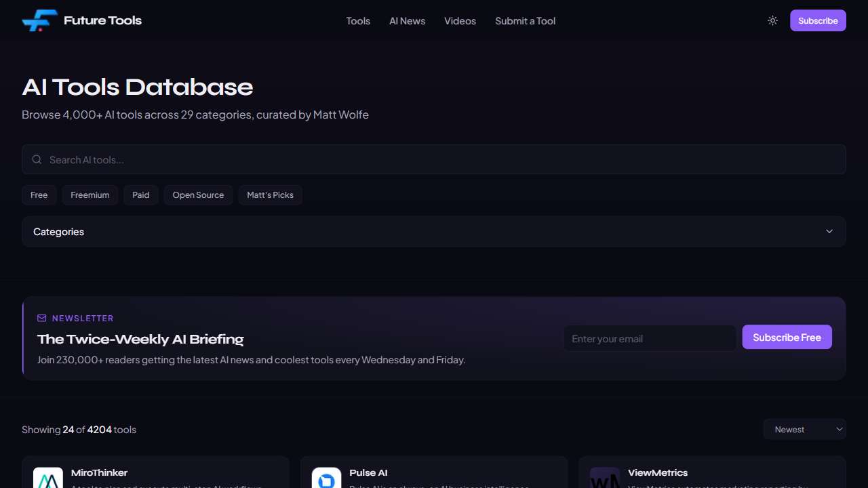Click the Subscribe button in header

point(818,21)
